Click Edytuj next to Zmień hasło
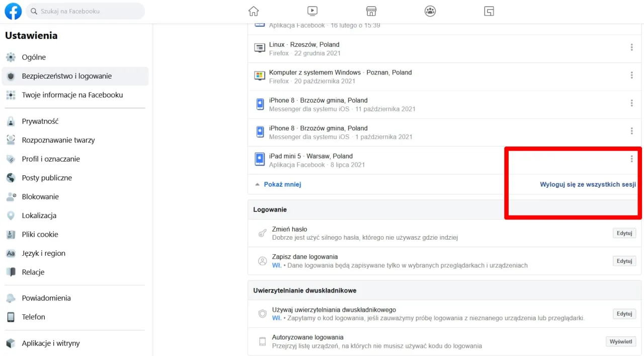Image resolution: width=644 pixels, height=356 pixels. pyautogui.click(x=624, y=234)
